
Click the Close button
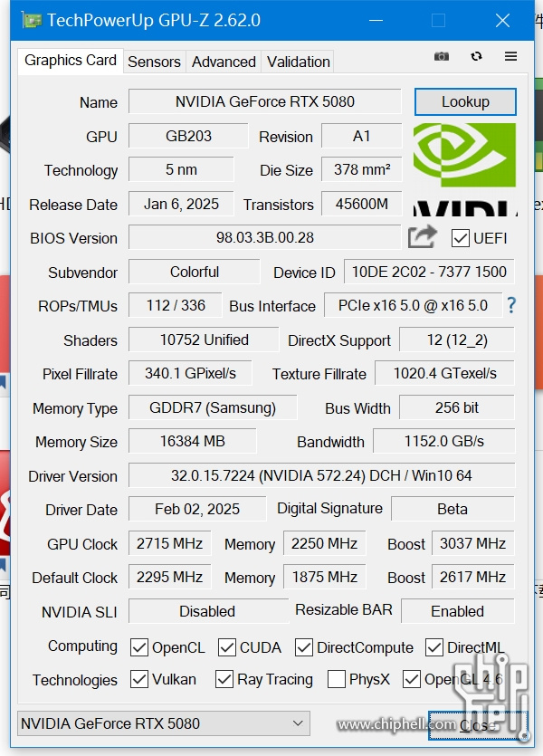click(x=478, y=724)
